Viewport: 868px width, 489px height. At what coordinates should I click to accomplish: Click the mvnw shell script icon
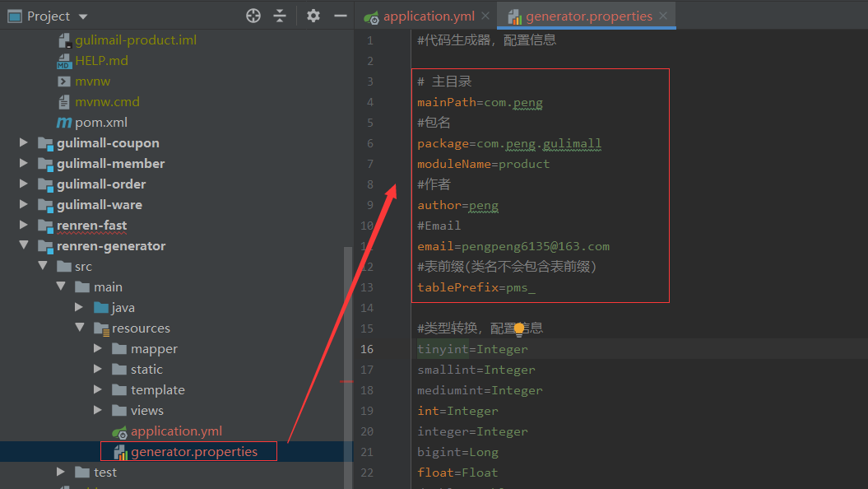click(x=64, y=81)
